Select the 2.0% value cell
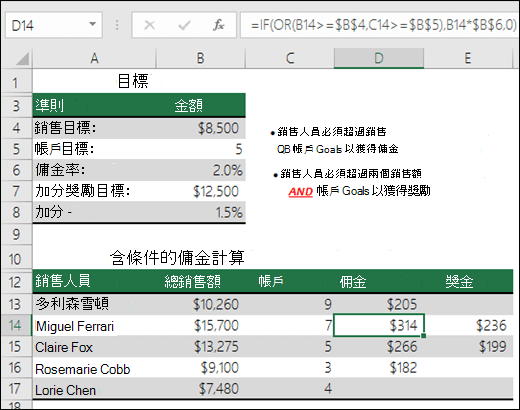This screenshot has height=410, width=520. (201, 170)
